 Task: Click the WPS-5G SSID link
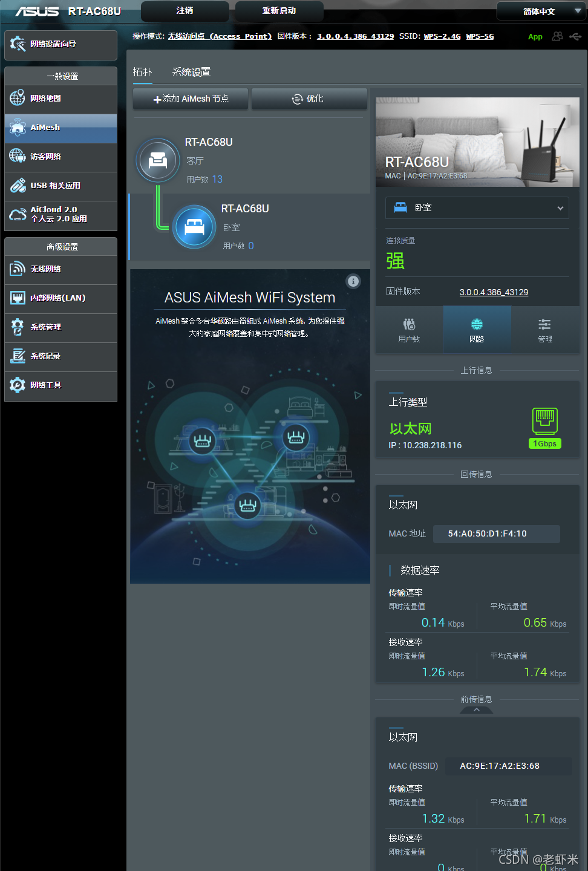tap(480, 36)
